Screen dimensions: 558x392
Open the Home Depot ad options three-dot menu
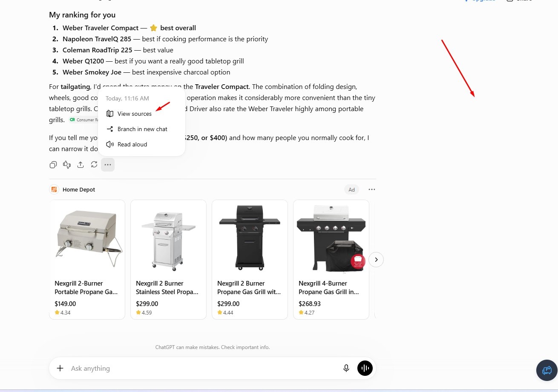(372, 189)
